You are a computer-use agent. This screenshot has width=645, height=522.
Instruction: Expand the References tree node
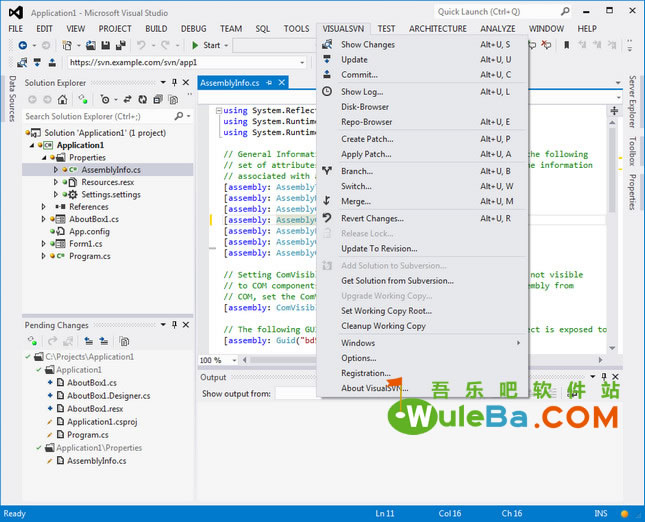coord(44,206)
